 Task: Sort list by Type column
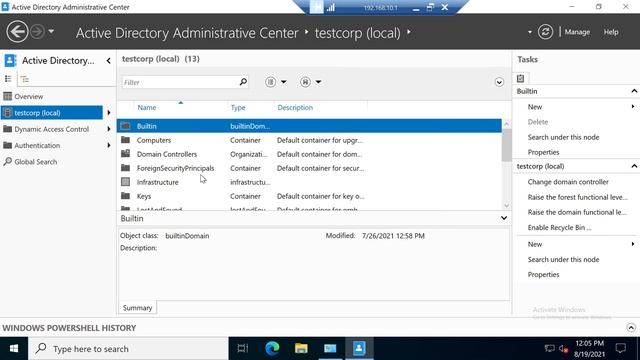pos(238,107)
